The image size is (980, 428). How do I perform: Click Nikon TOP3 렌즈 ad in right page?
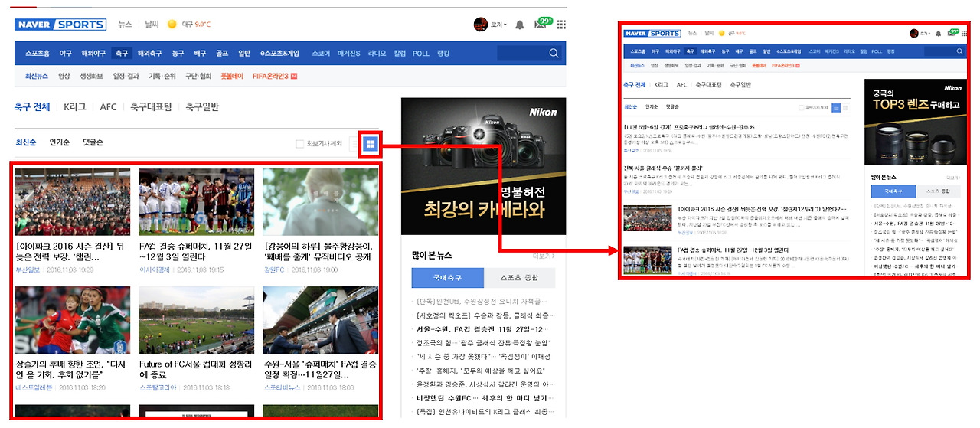[x=915, y=122]
